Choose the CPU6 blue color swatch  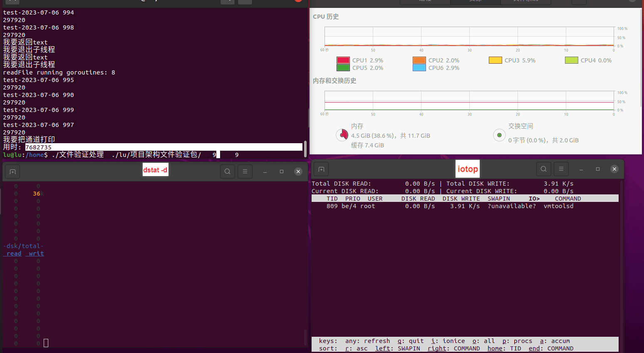(419, 68)
